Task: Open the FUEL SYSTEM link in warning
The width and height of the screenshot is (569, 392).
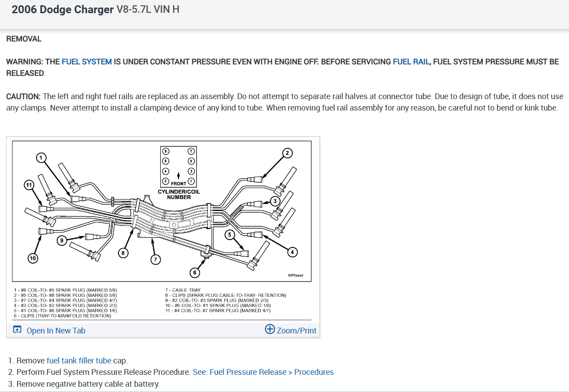Action: click(87, 62)
